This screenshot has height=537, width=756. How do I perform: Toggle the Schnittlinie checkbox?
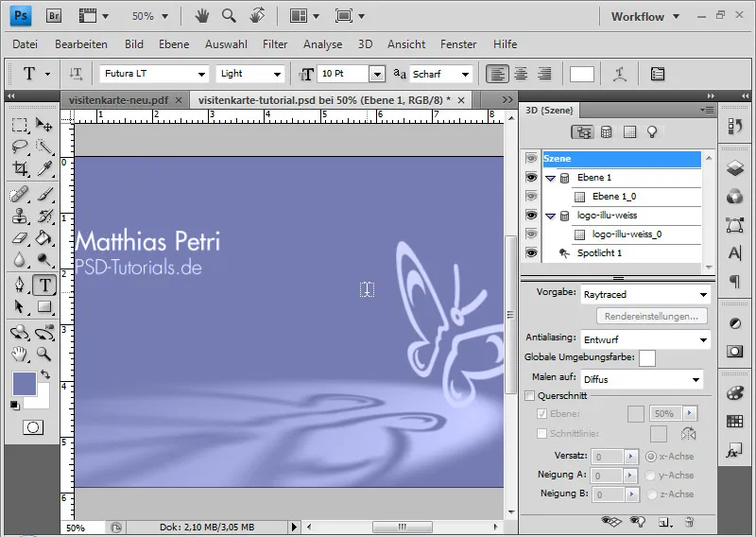click(541, 433)
